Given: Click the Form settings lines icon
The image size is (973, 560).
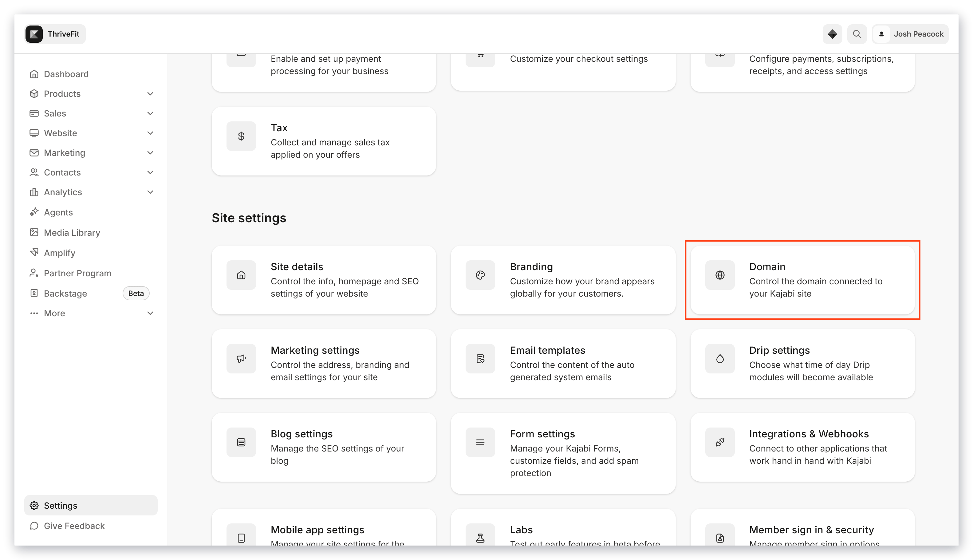Looking at the screenshot, I should click(480, 442).
